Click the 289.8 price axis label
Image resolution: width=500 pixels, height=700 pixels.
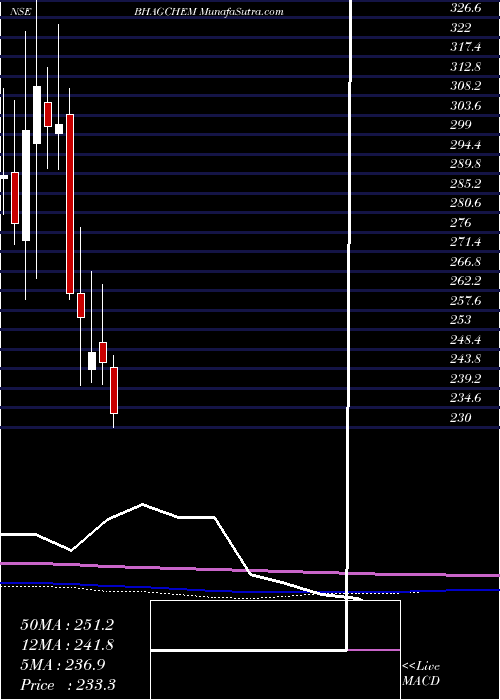465,164
